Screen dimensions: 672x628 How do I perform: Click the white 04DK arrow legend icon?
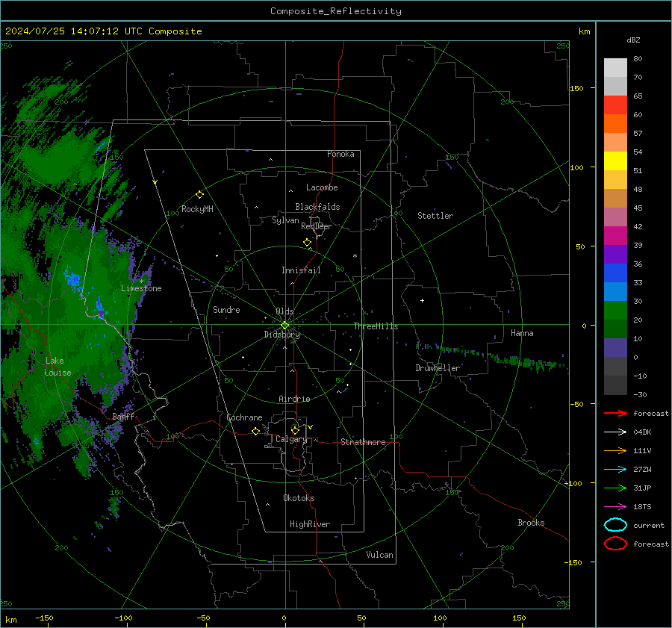[x=615, y=432]
